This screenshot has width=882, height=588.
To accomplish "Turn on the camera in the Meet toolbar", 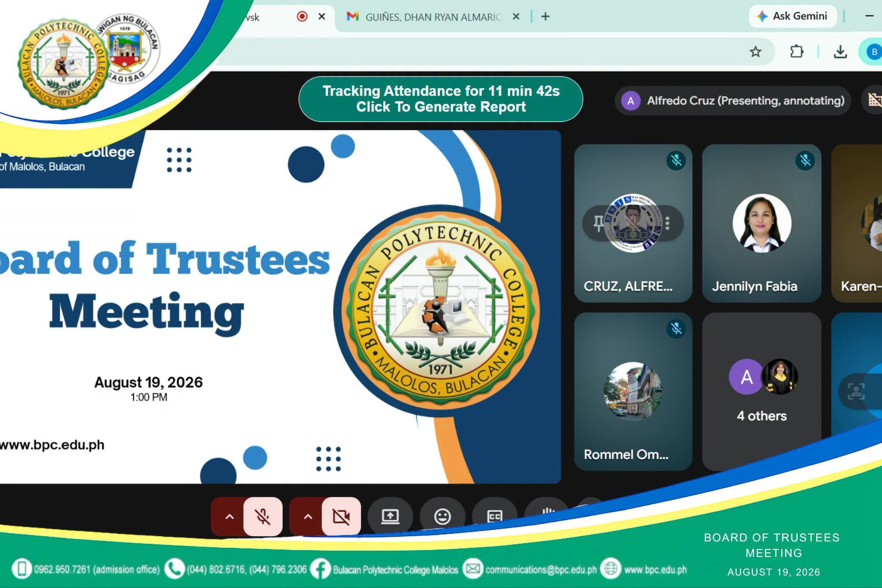I will 341,516.
